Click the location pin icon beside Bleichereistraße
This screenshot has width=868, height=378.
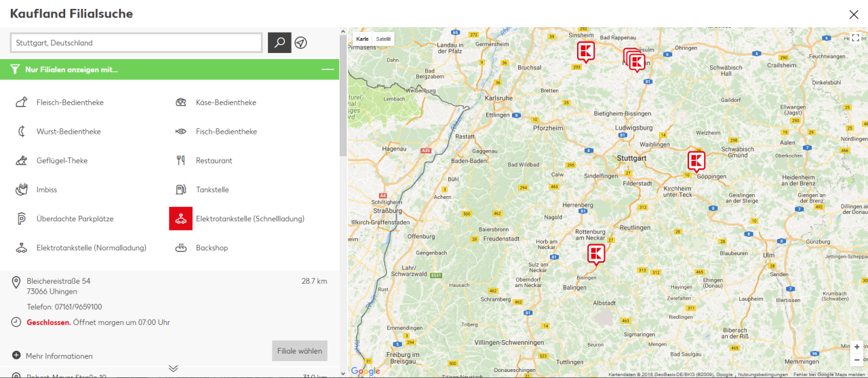click(x=16, y=282)
